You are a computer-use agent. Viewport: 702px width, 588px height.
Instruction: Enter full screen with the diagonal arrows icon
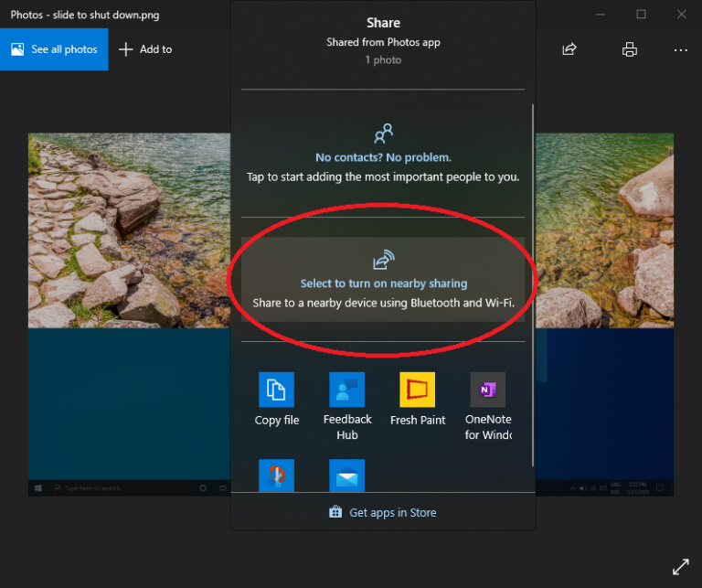click(681, 567)
